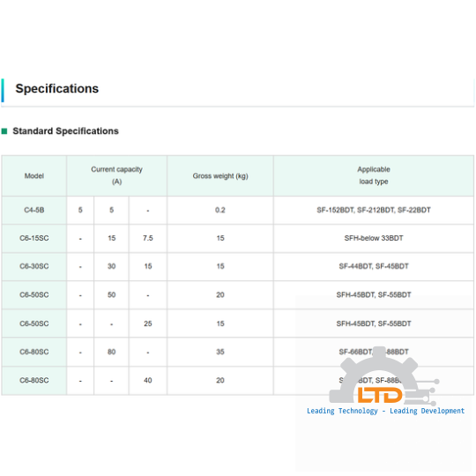
Task: Select the current capacity value "40"
Action: [x=148, y=381]
